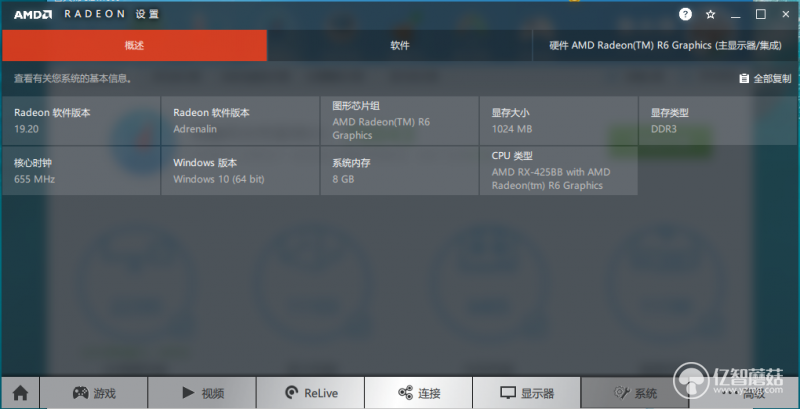Switch to the 软件 software tab
Image resolution: width=800 pixels, height=409 pixels.
[x=400, y=45]
